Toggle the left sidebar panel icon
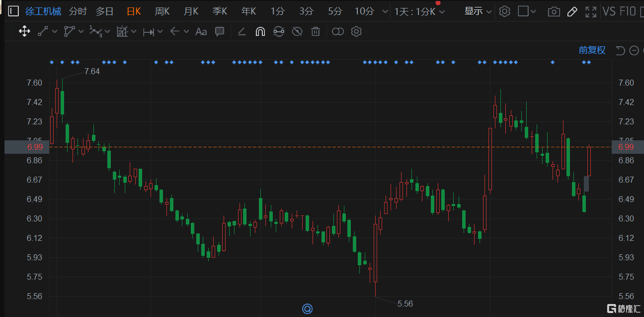This screenshot has height=317, width=644. [13, 11]
